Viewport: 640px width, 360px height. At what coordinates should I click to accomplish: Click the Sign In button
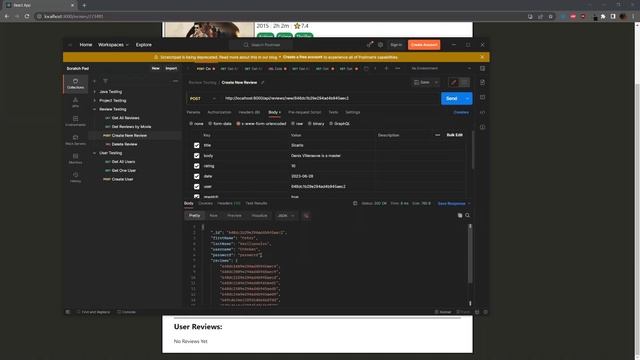[x=396, y=45]
